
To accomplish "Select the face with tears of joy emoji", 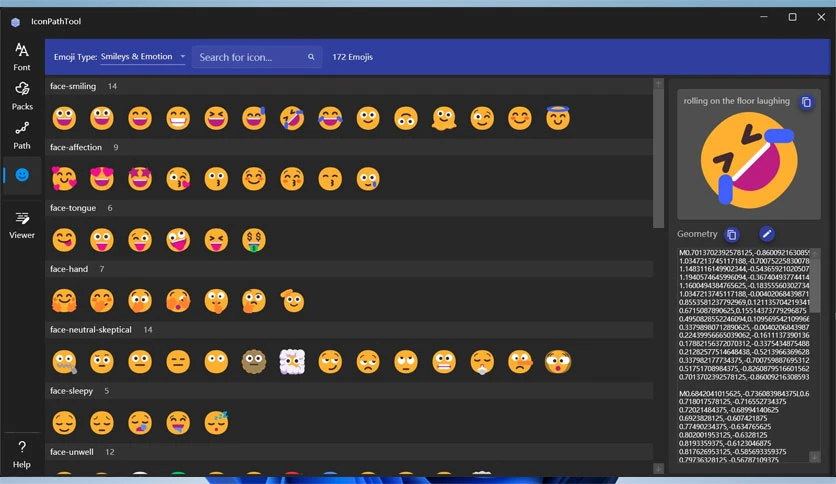I will tap(330, 118).
